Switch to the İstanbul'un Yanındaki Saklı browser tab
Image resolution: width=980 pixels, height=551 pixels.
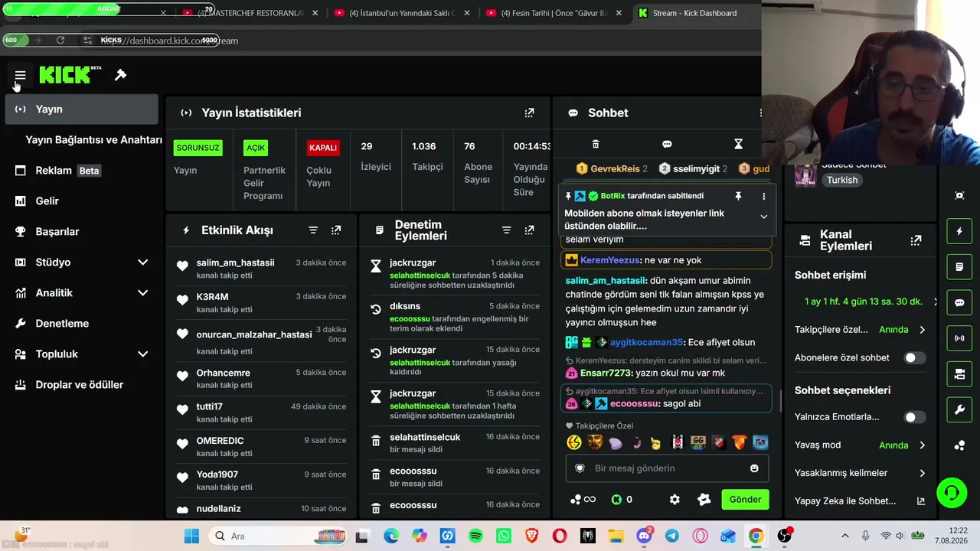coord(401,13)
